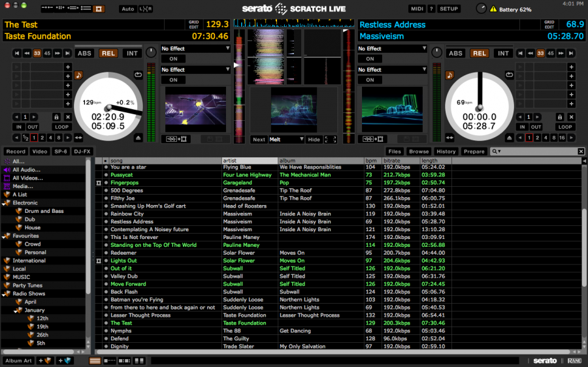Select track Restless Address in library
This screenshot has width=588, height=367.
[x=131, y=221]
